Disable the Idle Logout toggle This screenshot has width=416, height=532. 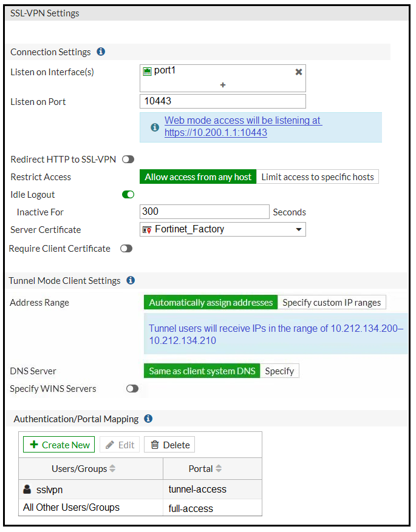click(x=128, y=194)
